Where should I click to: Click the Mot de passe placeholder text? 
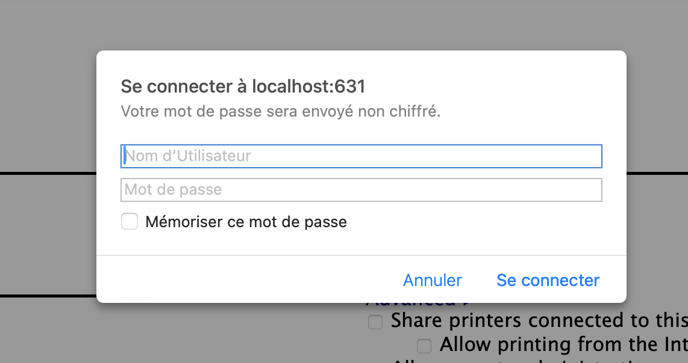point(173,190)
